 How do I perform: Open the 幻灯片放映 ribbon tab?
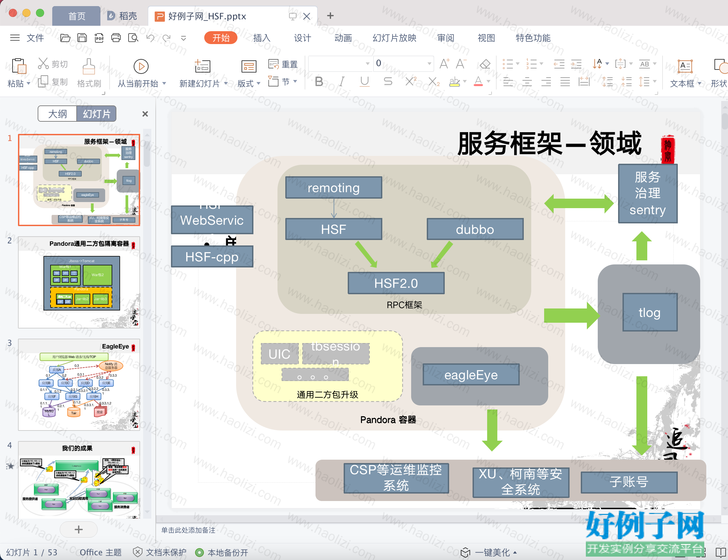tap(394, 38)
